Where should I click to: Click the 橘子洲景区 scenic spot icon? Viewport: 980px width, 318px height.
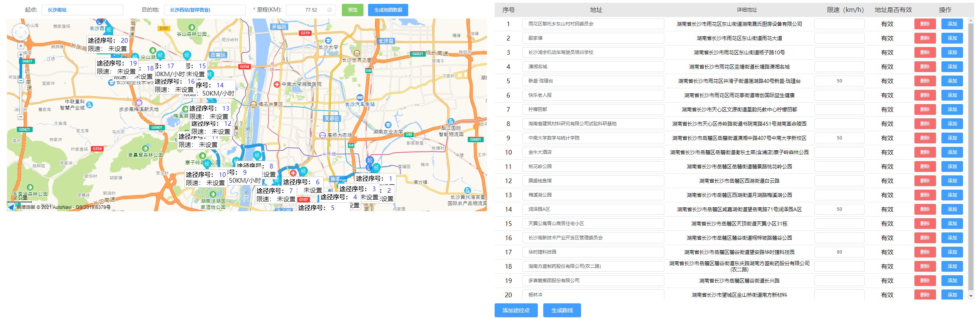tap(253, 104)
